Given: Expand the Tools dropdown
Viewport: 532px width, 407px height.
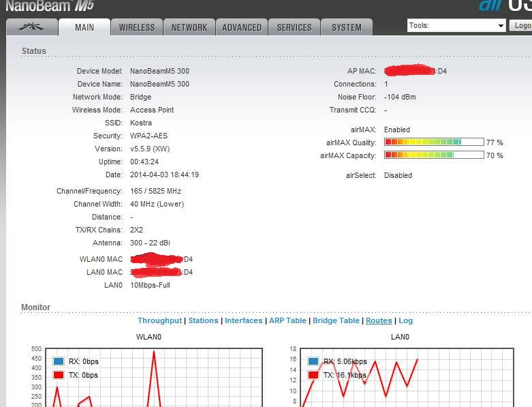Looking at the screenshot, I should point(456,25).
